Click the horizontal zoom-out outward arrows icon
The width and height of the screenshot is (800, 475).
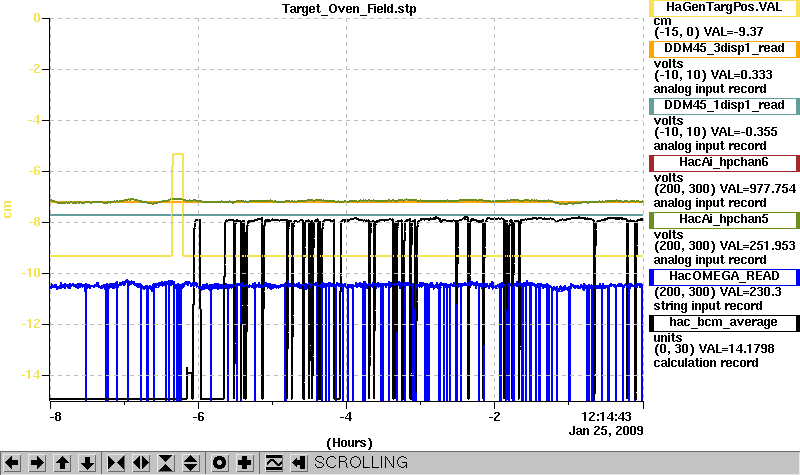pyautogui.click(x=141, y=463)
